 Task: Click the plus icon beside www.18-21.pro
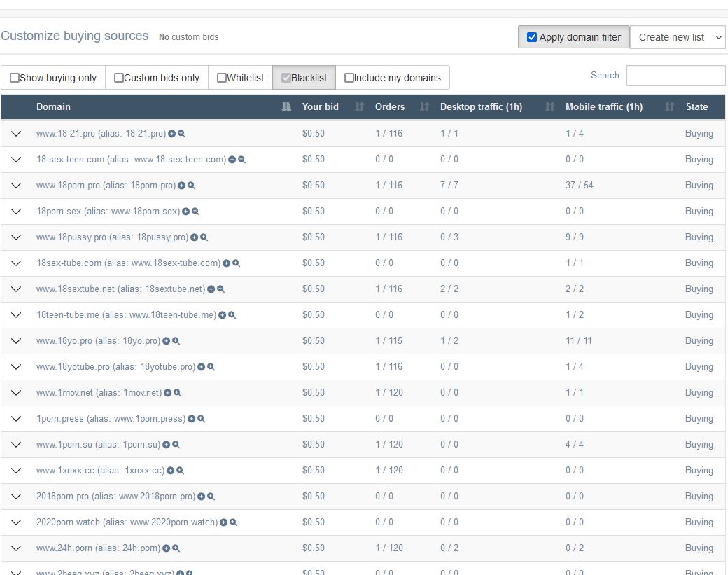click(x=172, y=134)
